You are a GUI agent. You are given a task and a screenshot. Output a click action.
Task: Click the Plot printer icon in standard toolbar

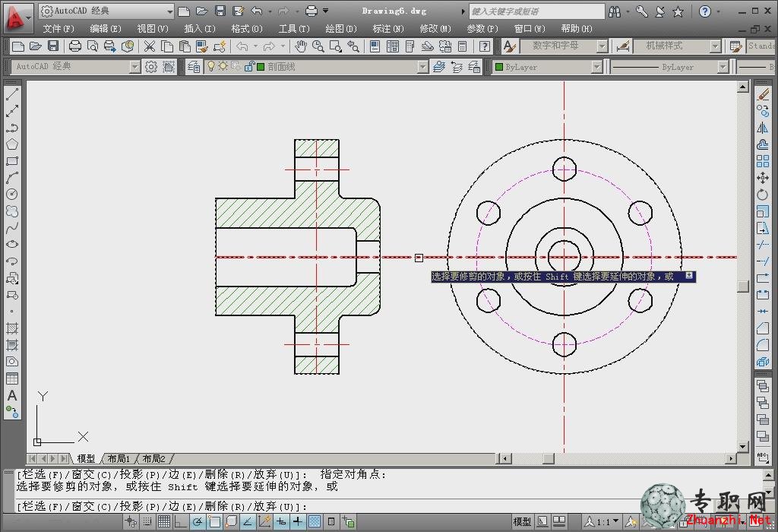coord(75,46)
